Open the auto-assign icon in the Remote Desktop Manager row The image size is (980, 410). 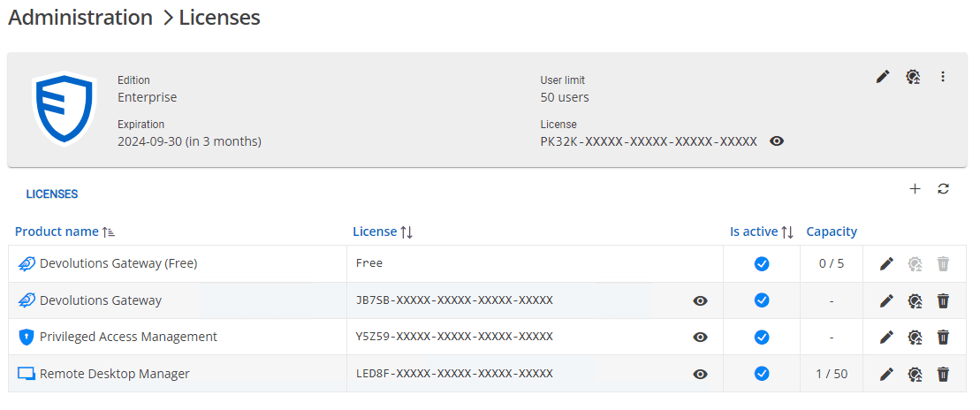coord(915,374)
